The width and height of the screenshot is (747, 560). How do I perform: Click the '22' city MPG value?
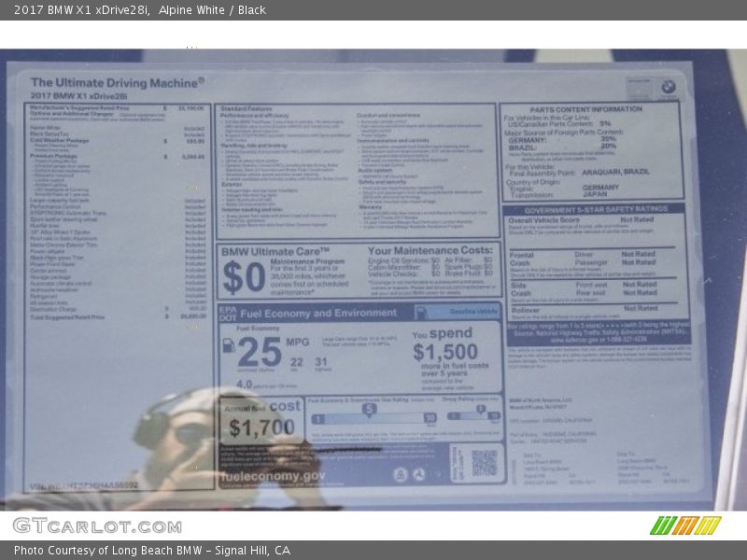tap(296, 362)
